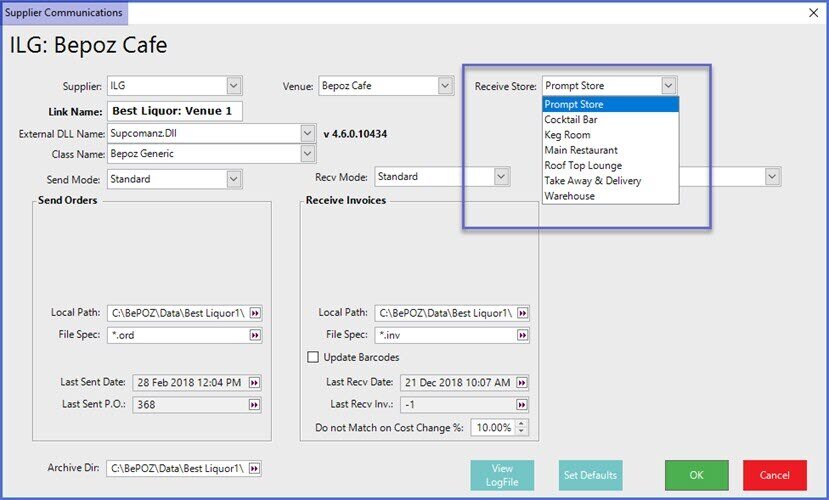Click arrow icon beside Last Sent Date
The width and height of the screenshot is (829, 500).
click(x=254, y=383)
